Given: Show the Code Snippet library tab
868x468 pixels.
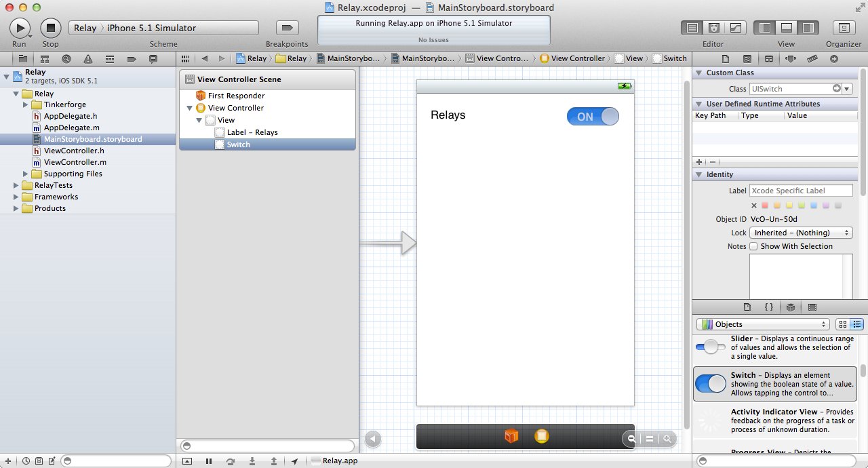Looking at the screenshot, I should tap(769, 307).
